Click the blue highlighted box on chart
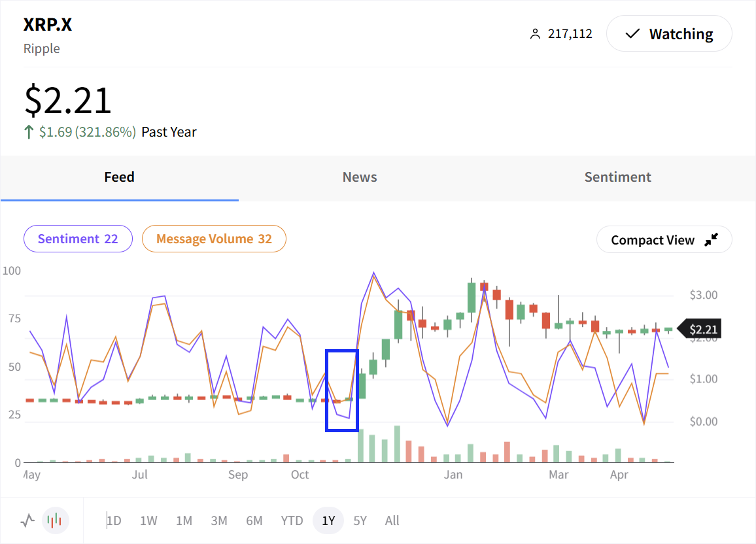The height and width of the screenshot is (544, 756). click(342, 390)
